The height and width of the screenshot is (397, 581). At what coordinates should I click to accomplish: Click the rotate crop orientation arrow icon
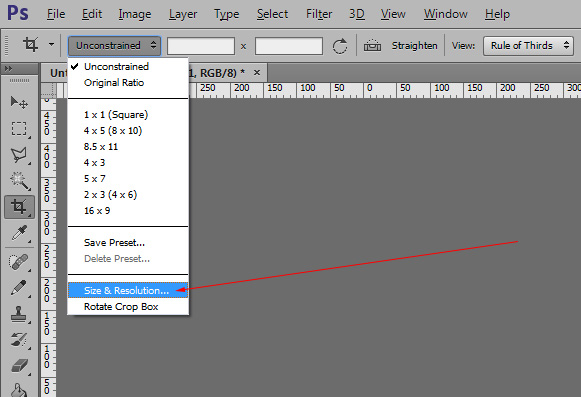point(340,46)
